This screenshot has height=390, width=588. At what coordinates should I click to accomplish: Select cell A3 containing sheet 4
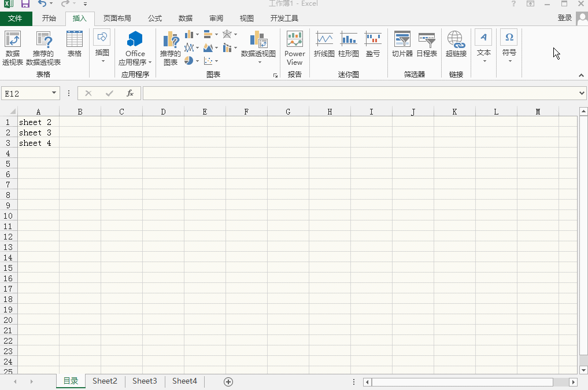click(x=38, y=143)
